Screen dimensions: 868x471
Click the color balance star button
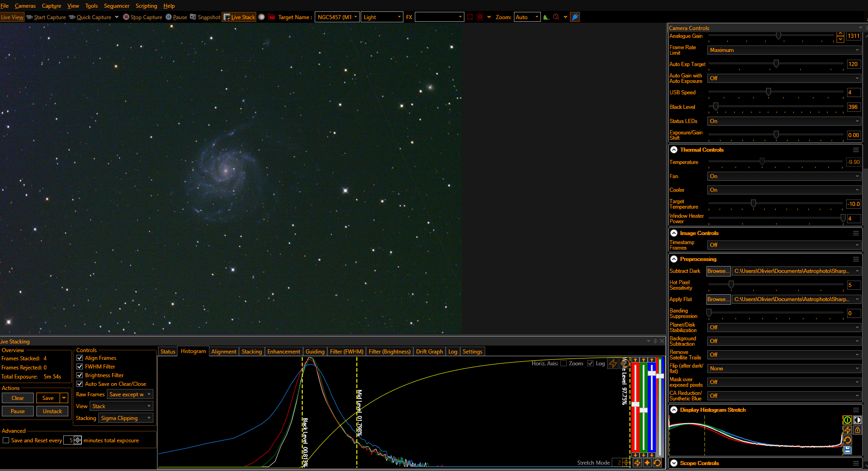(647, 463)
